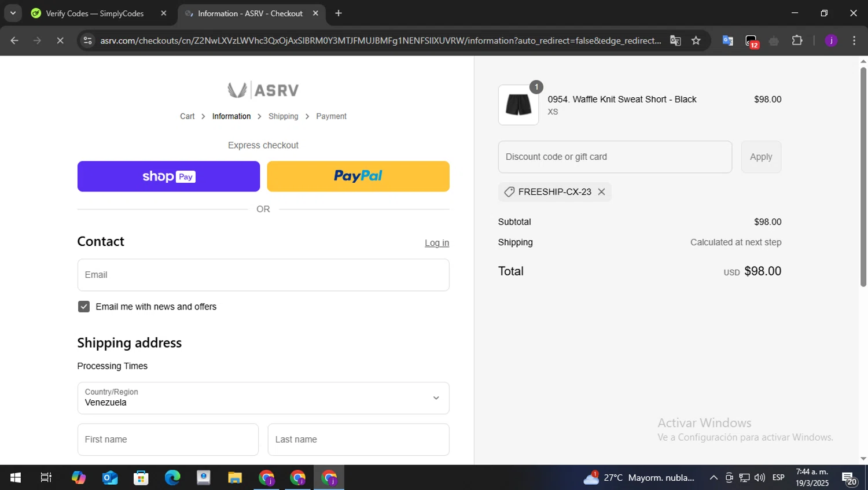Screen dimensions: 868x490
Task: Open Microsoft Edge from the taskbar
Action: coord(172,478)
